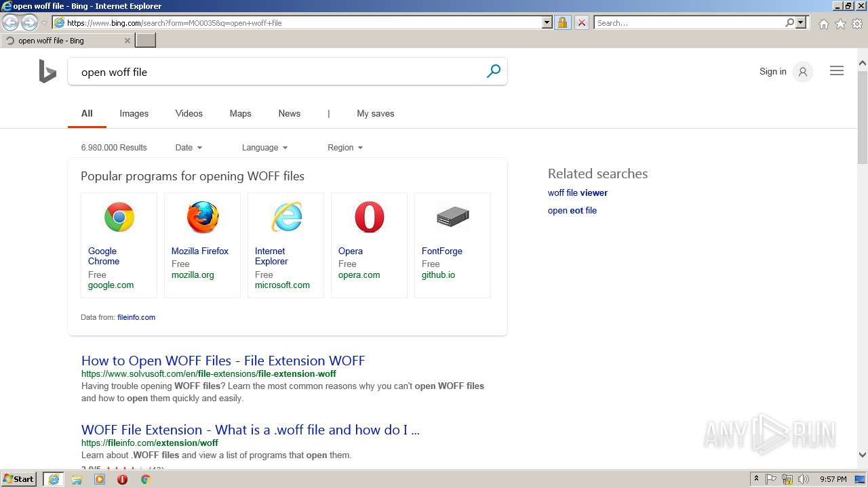Click related search 'open eot file'
868x488 pixels.
572,211
